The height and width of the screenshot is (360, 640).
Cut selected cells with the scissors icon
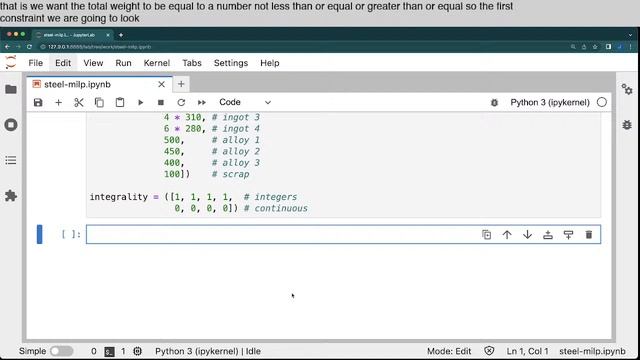(x=79, y=102)
